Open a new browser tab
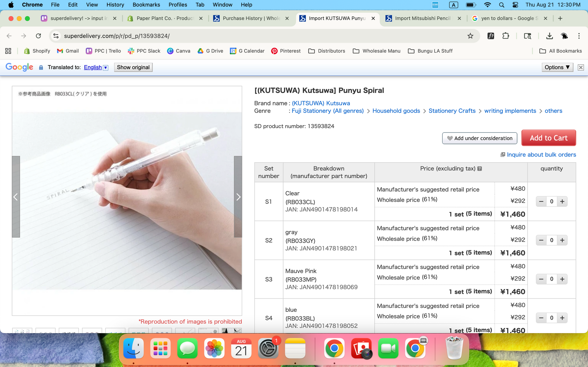The image size is (588, 367). pos(560,18)
